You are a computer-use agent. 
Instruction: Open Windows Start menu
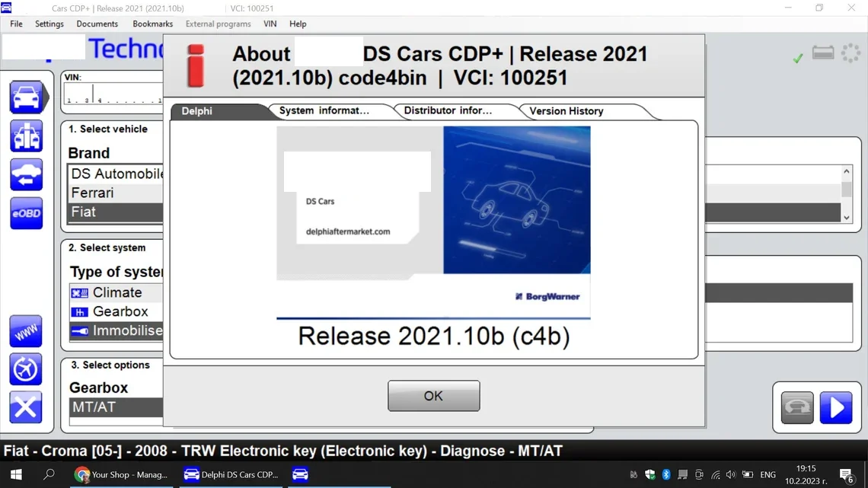[x=16, y=475]
